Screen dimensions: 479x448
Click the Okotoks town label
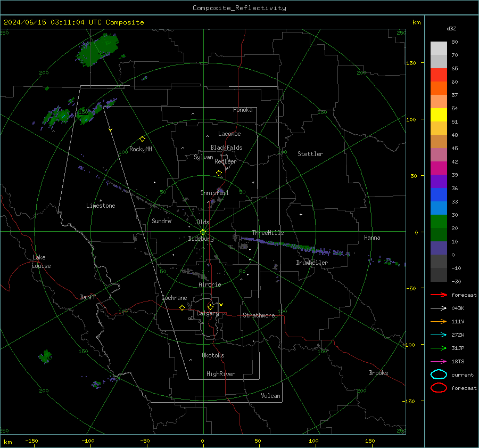pyautogui.click(x=213, y=355)
